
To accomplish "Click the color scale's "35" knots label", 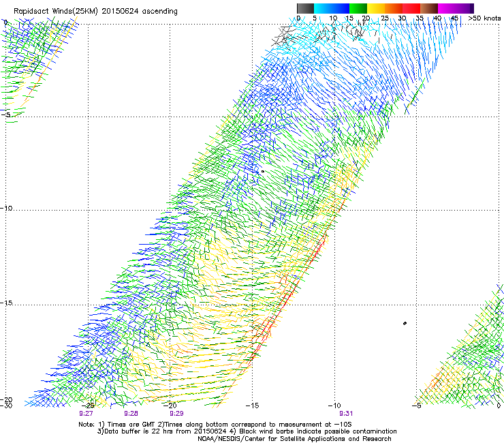I will 420,18.
